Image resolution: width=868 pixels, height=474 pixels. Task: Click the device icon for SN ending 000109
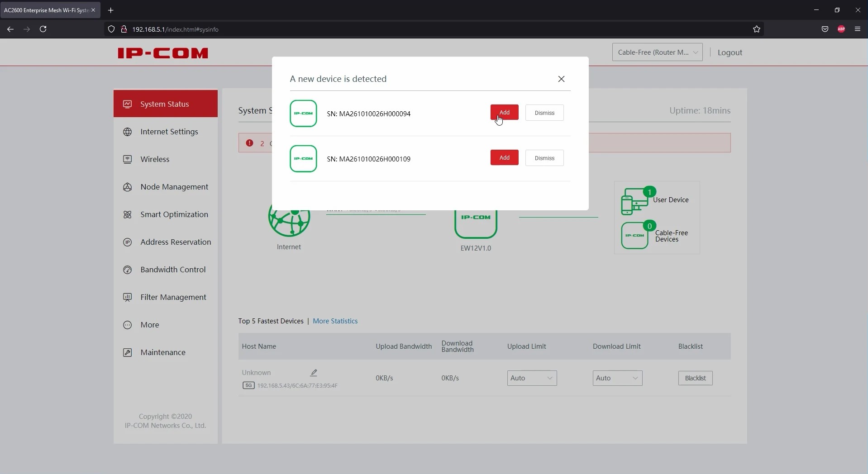[x=303, y=159]
